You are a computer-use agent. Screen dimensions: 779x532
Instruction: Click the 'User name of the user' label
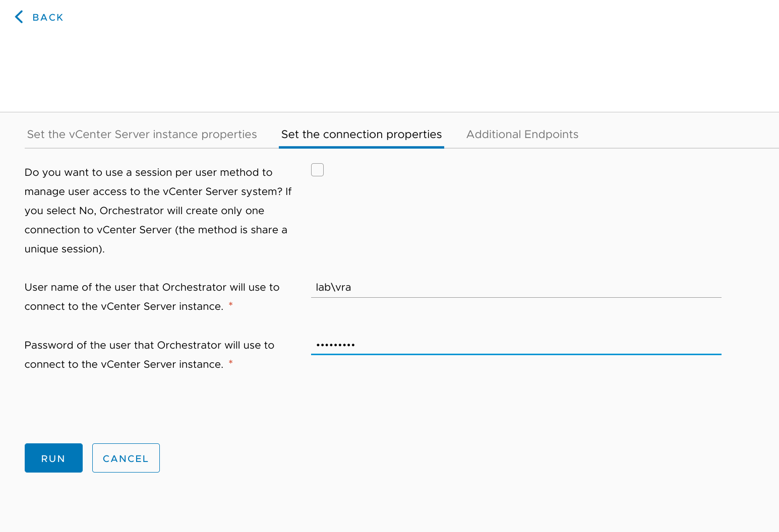coord(152,297)
